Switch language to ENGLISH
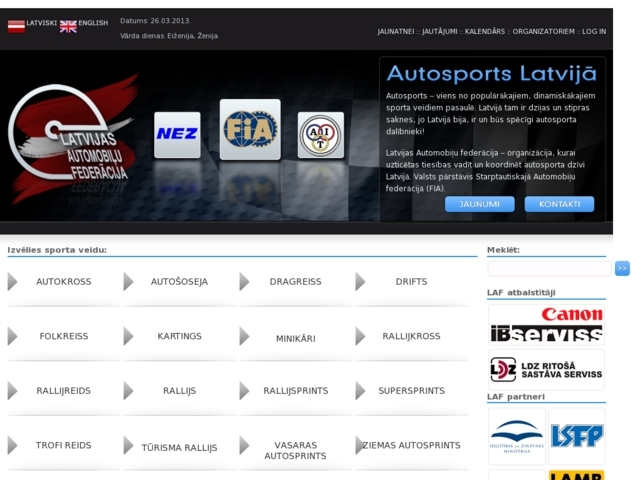 (93, 23)
